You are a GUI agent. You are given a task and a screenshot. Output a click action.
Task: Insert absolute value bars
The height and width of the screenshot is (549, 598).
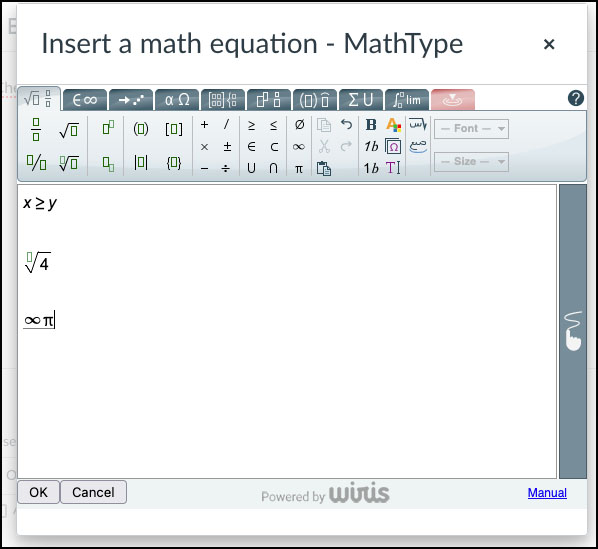[x=141, y=163]
